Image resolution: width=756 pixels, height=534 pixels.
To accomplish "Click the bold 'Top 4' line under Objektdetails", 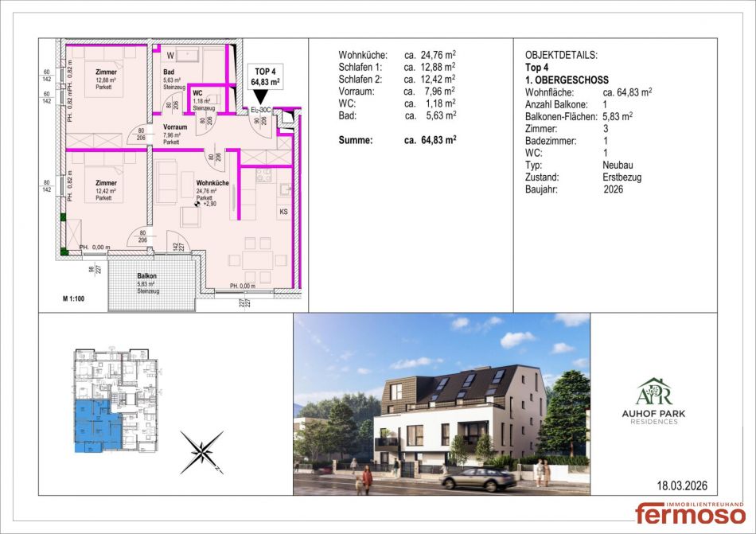I will coord(536,68).
